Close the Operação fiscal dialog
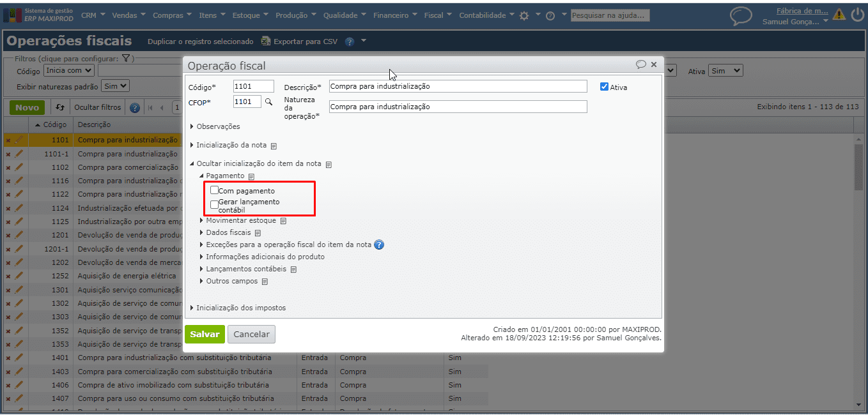Viewport: 868px width, 415px height. 654,64
